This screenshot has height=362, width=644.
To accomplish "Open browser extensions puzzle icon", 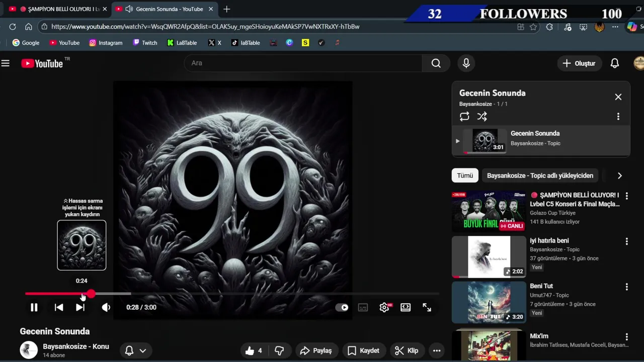I will [x=549, y=27].
